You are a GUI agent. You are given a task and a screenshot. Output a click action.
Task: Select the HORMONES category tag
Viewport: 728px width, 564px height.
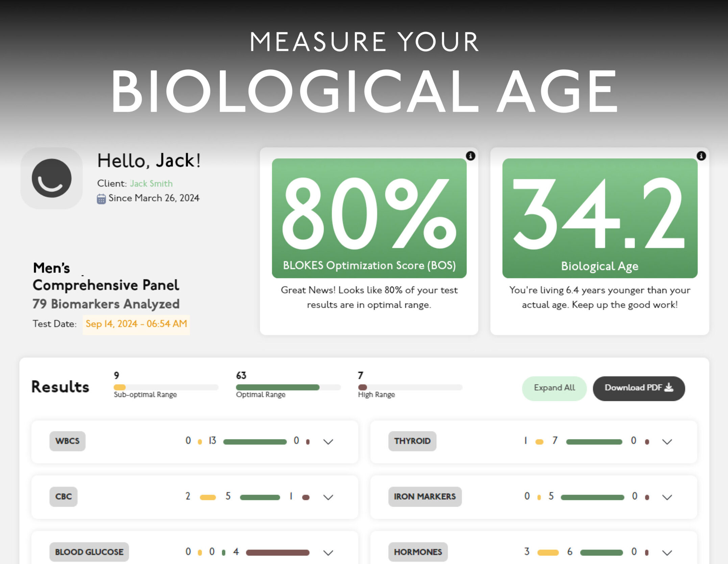click(418, 552)
